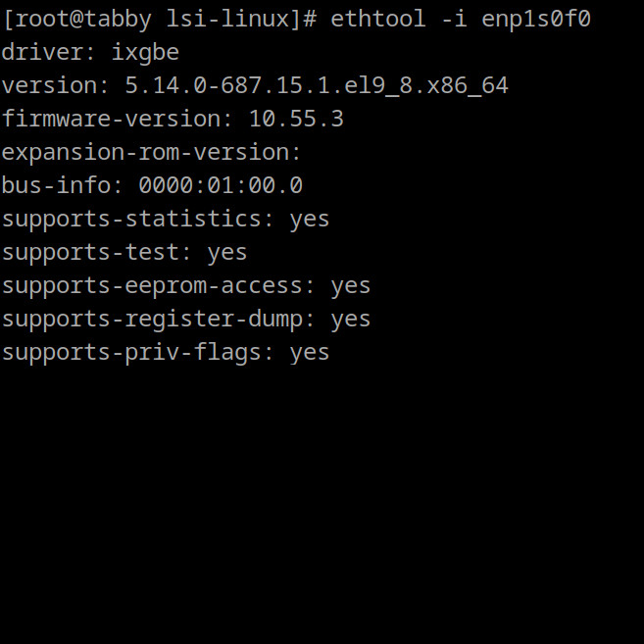The height and width of the screenshot is (644, 644).
Task: Click the bus-info address 0000:01:00.0
Action: [x=221, y=185]
